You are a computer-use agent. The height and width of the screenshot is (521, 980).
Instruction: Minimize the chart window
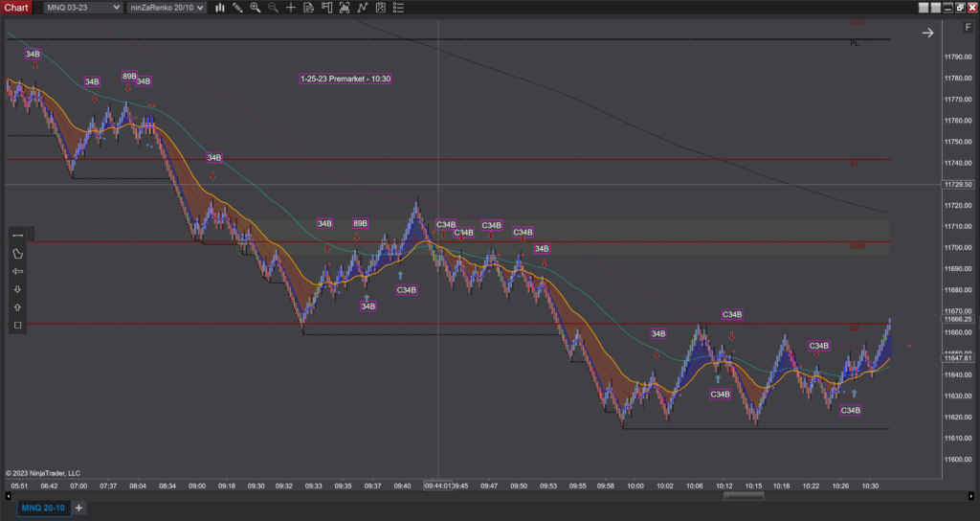point(947,8)
